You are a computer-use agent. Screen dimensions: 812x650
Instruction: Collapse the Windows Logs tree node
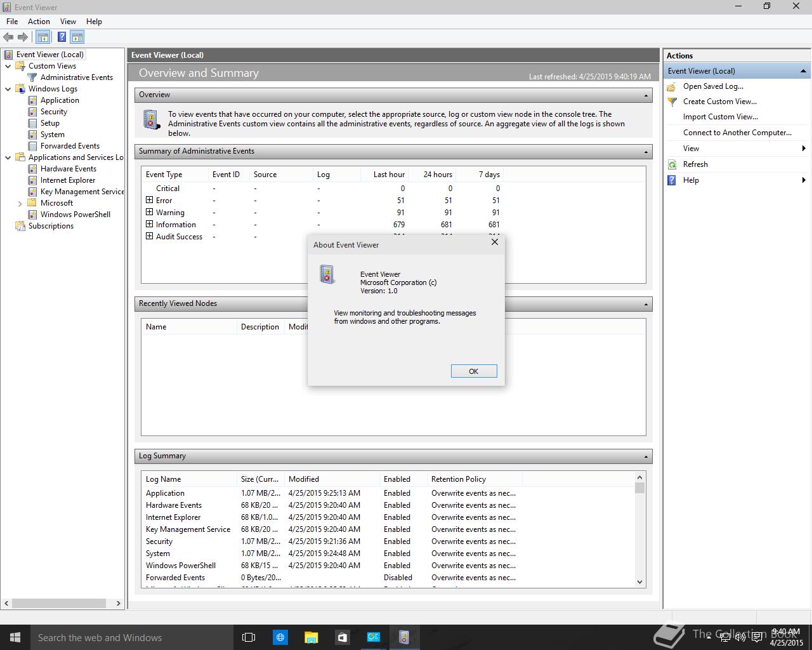pyautogui.click(x=8, y=89)
